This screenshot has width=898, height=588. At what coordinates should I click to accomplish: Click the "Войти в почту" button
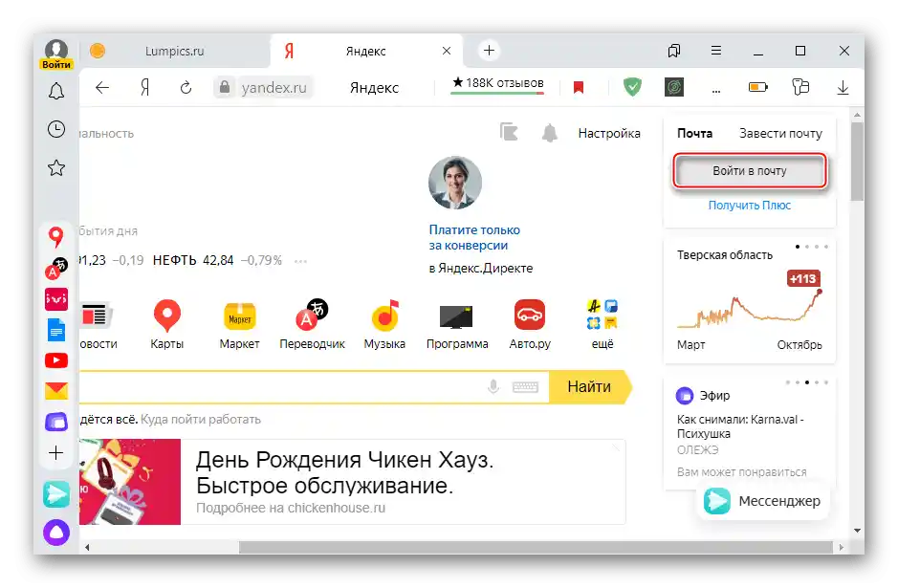(749, 170)
